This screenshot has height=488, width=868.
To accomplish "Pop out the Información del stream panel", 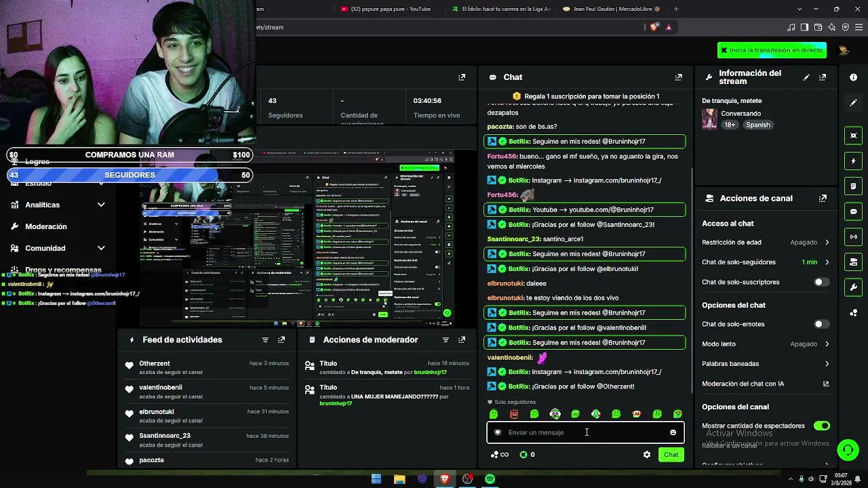I will (x=823, y=77).
